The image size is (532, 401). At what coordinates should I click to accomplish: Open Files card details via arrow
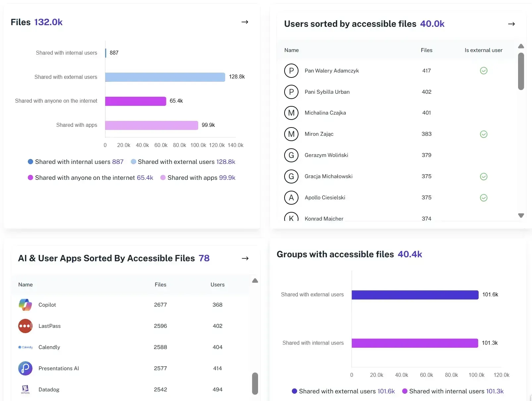coord(244,22)
